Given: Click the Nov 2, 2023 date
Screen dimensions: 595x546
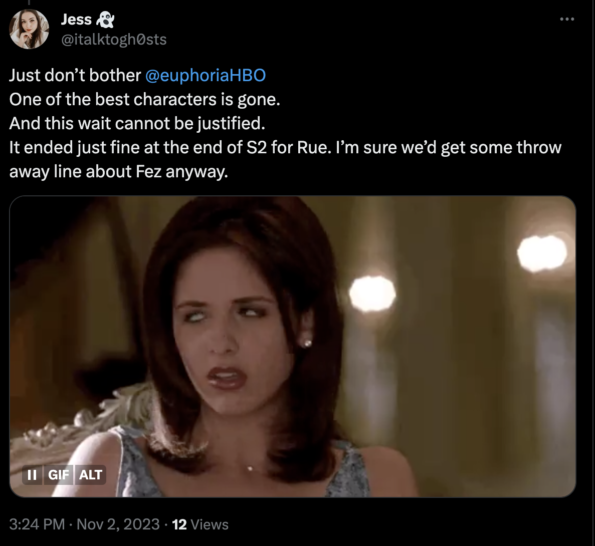Looking at the screenshot, I should click(118, 524).
